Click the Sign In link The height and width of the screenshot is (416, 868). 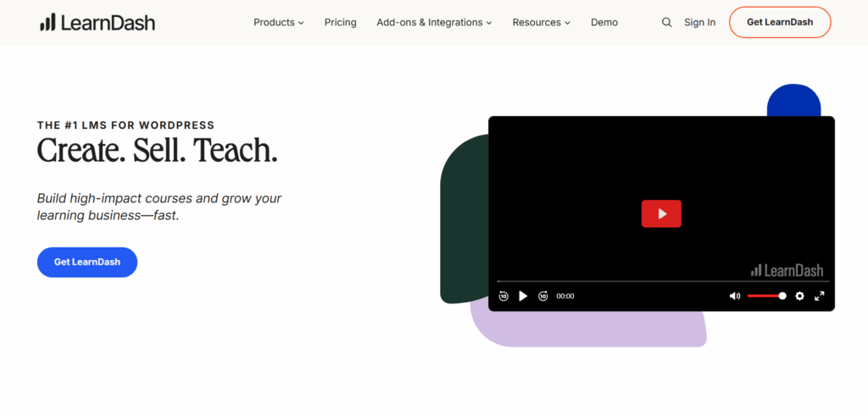tap(699, 23)
